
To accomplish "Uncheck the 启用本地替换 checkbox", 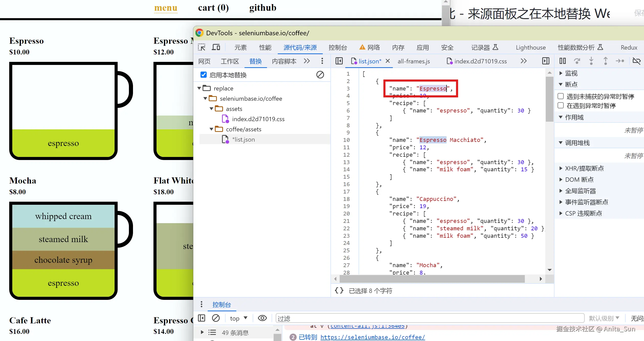I will pyautogui.click(x=204, y=75).
